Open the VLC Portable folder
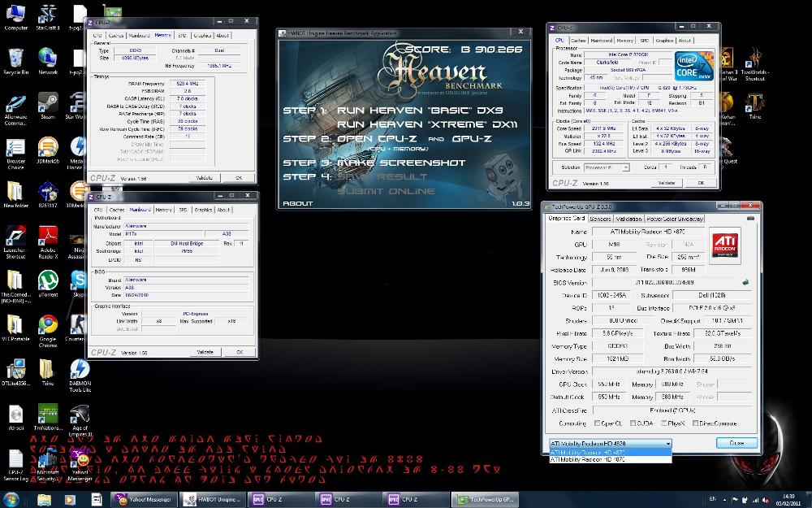This screenshot has height=508, width=812. (15, 328)
